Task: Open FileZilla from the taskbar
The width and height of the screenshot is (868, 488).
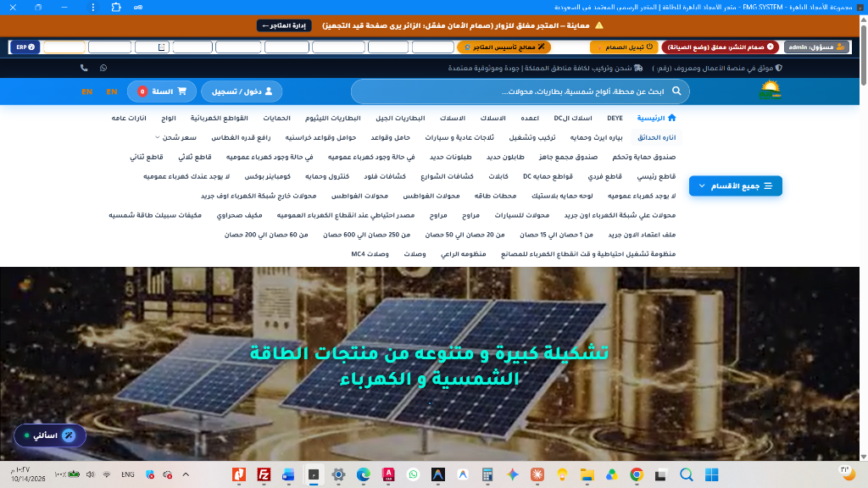Action: [x=264, y=474]
